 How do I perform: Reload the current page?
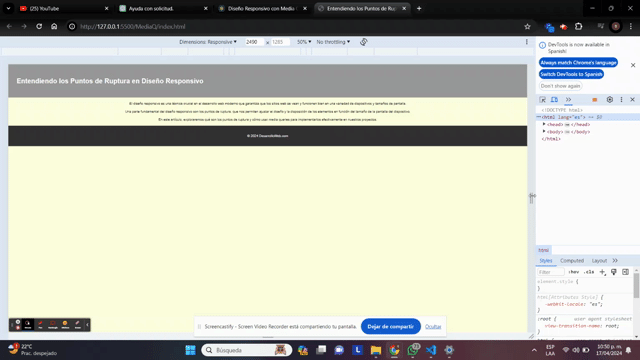tap(39, 27)
